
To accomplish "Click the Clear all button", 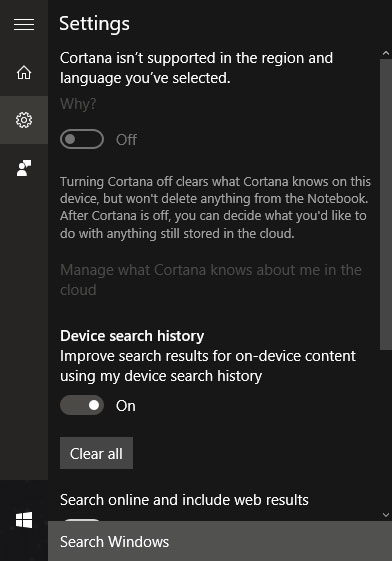I will click(96, 453).
